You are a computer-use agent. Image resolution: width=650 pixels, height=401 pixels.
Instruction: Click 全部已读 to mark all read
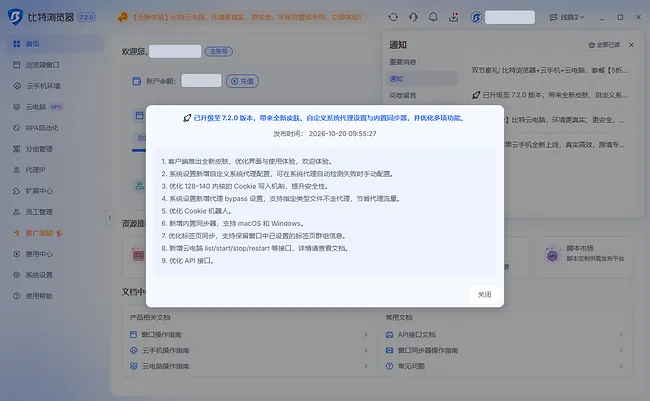[604, 45]
